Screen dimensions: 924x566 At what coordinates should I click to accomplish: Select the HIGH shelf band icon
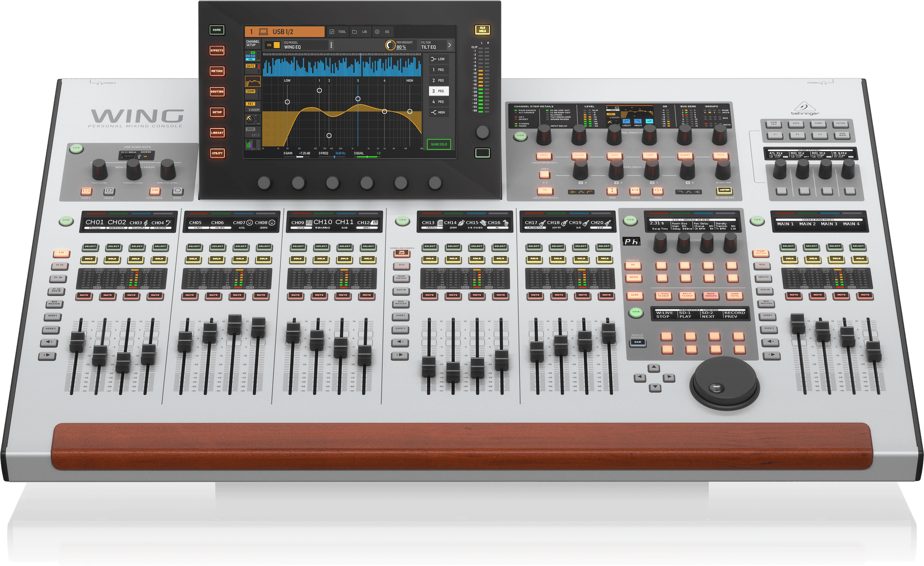(x=433, y=112)
